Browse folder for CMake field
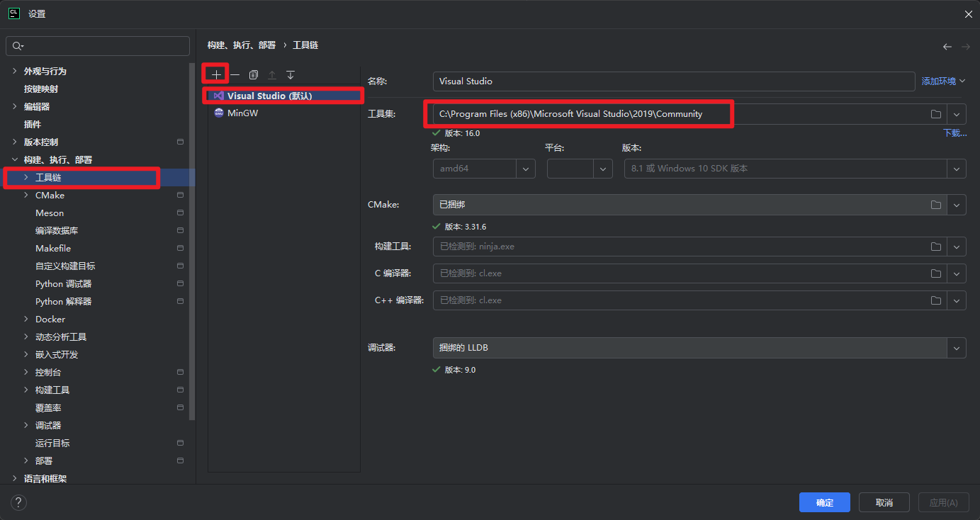 click(x=936, y=205)
